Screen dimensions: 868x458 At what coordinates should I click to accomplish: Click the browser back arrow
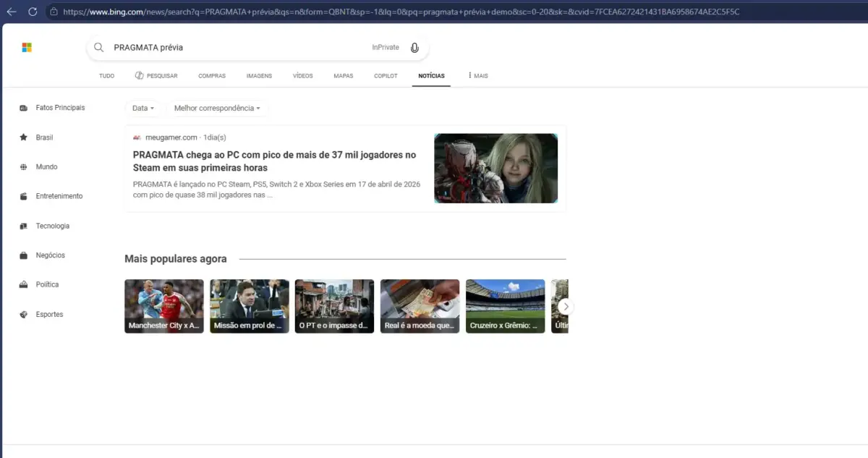[x=12, y=12]
